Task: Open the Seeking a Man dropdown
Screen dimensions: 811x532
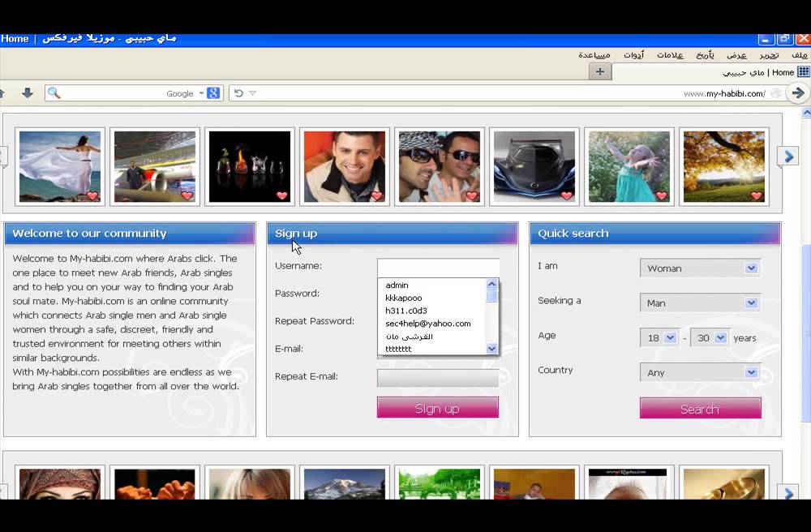Action: click(701, 303)
